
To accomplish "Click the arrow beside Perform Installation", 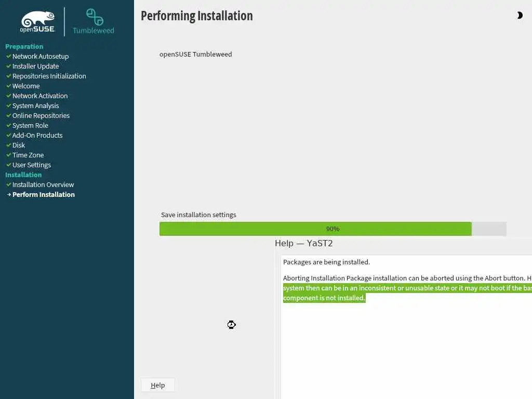I will pyautogui.click(x=9, y=194).
